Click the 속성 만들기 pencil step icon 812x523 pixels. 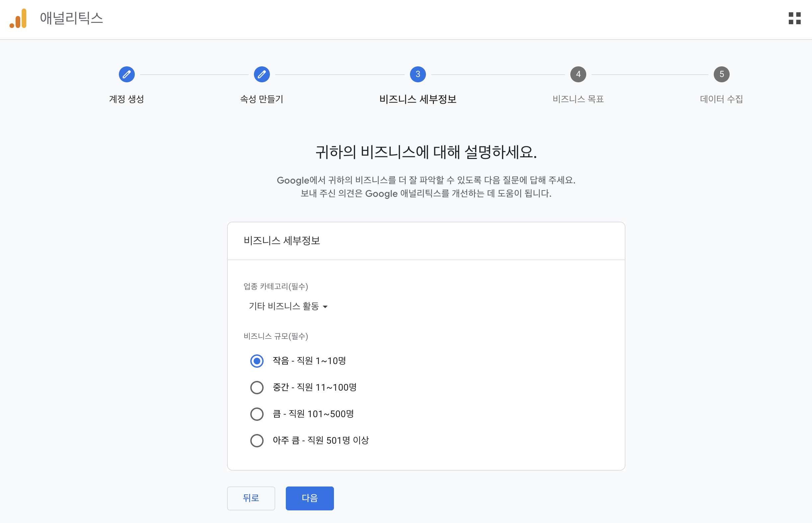click(x=262, y=74)
